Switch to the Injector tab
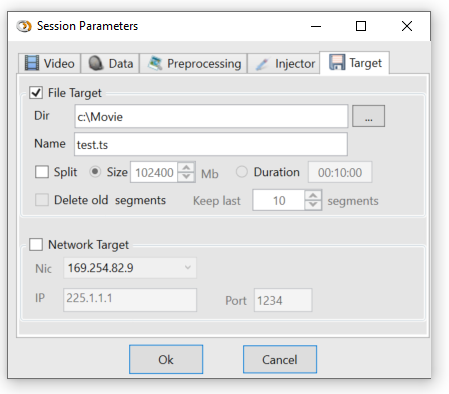The image size is (449, 394). [x=284, y=63]
